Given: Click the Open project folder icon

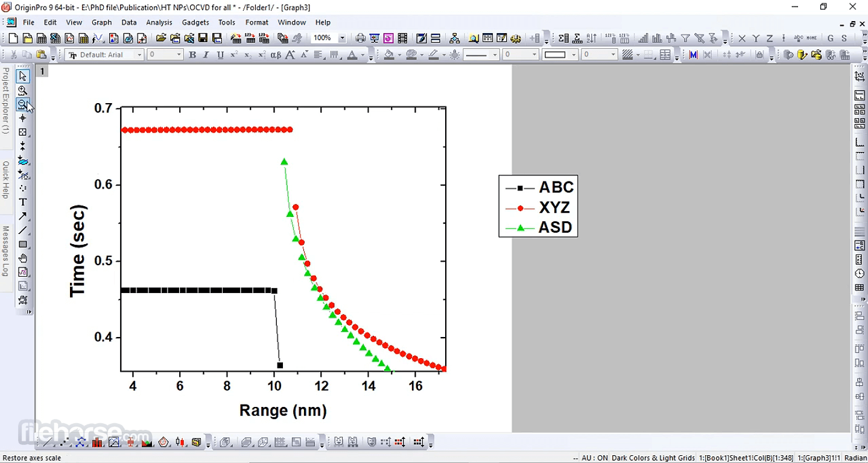Looking at the screenshot, I should point(161,39).
